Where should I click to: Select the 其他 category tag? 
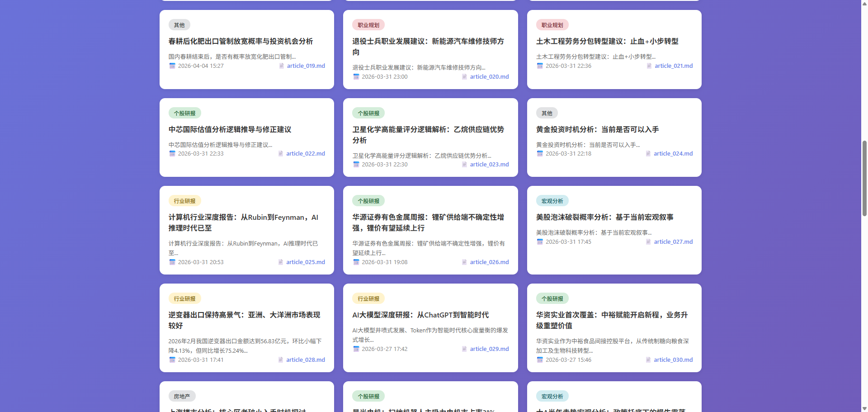click(x=179, y=25)
